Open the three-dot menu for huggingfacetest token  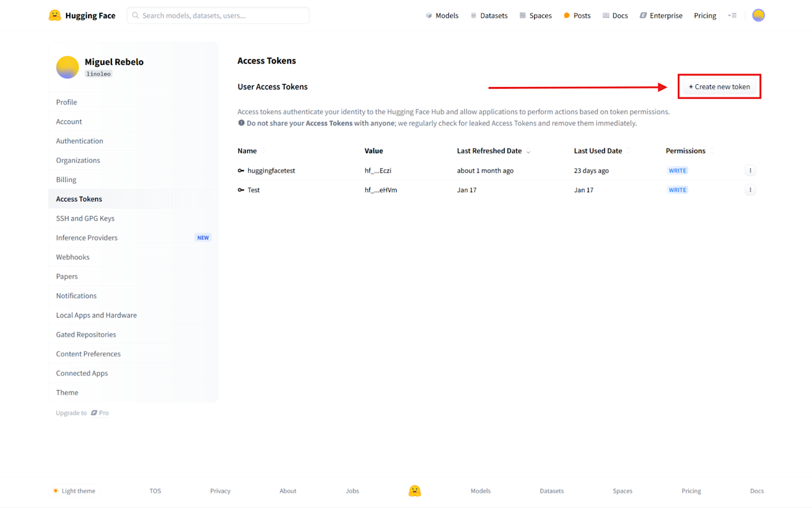pos(750,170)
